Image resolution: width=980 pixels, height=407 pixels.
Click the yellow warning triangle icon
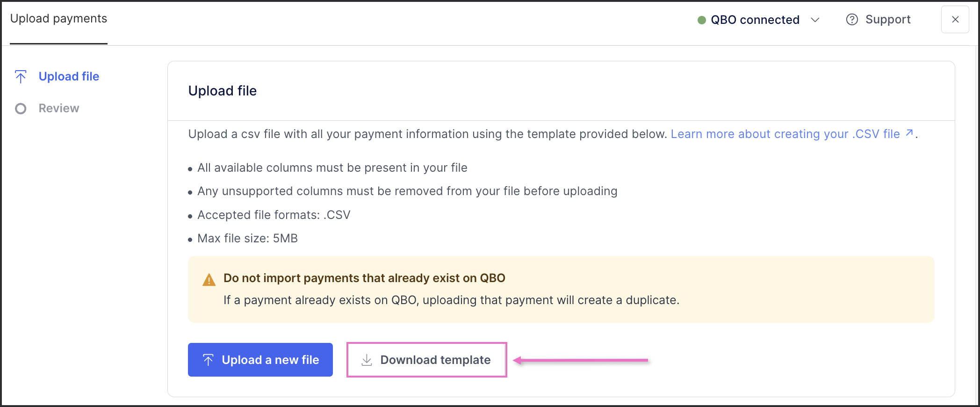pos(209,280)
